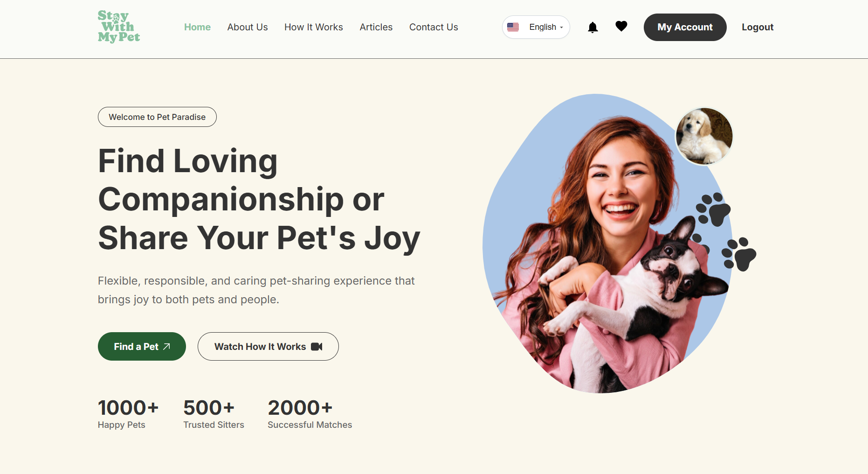Go to the Home menu item
Screen dimensions: 868x474
(197, 27)
